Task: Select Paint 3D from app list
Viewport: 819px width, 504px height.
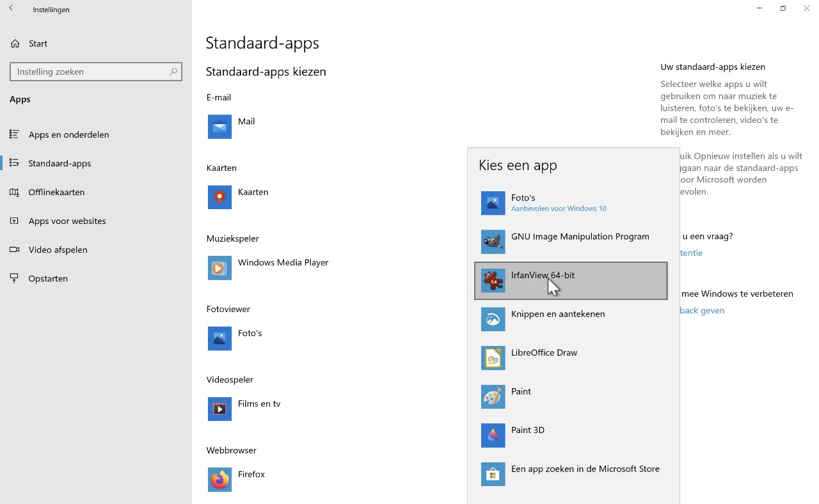Action: (571, 436)
